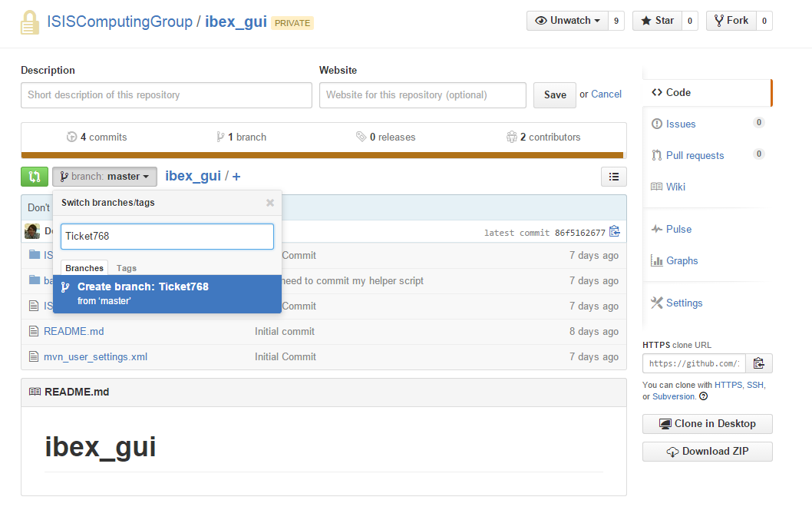Screen dimensions: 812x520
Task: Open the mvn_user_settings.xml 'Initial Commit' message
Action: tap(286, 356)
